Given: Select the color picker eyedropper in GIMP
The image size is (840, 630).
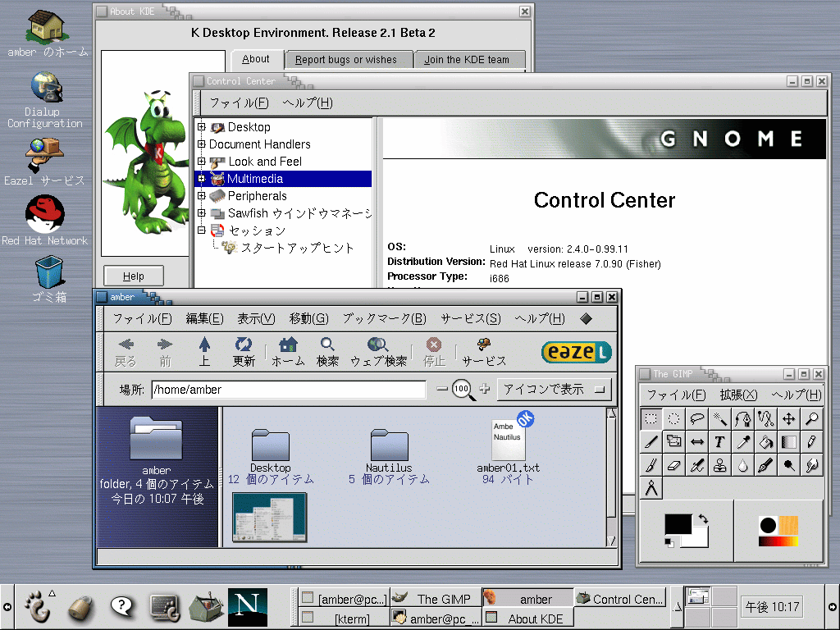Looking at the screenshot, I should tap(743, 442).
